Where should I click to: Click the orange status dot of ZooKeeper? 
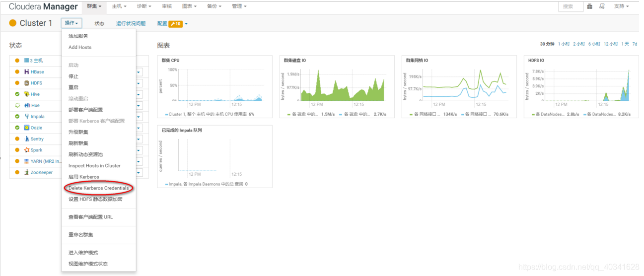(17, 172)
